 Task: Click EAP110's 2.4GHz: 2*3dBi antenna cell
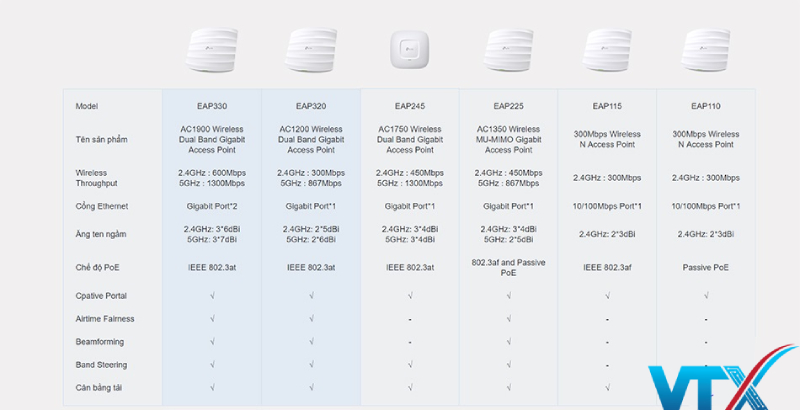coord(706,234)
